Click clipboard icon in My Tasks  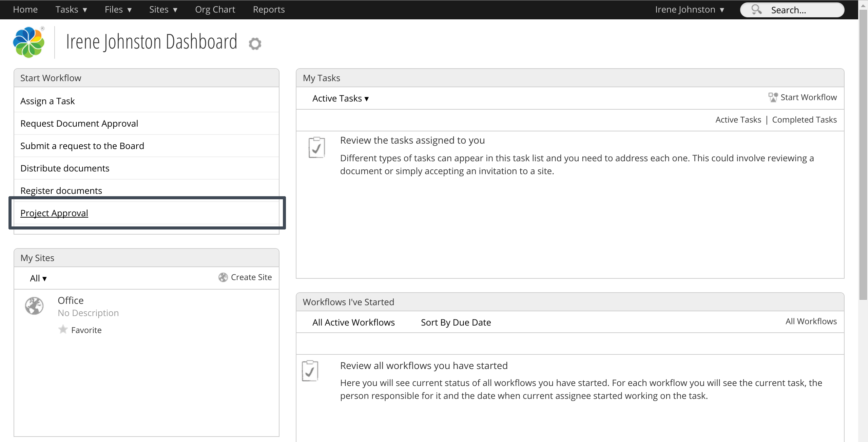pyautogui.click(x=316, y=148)
